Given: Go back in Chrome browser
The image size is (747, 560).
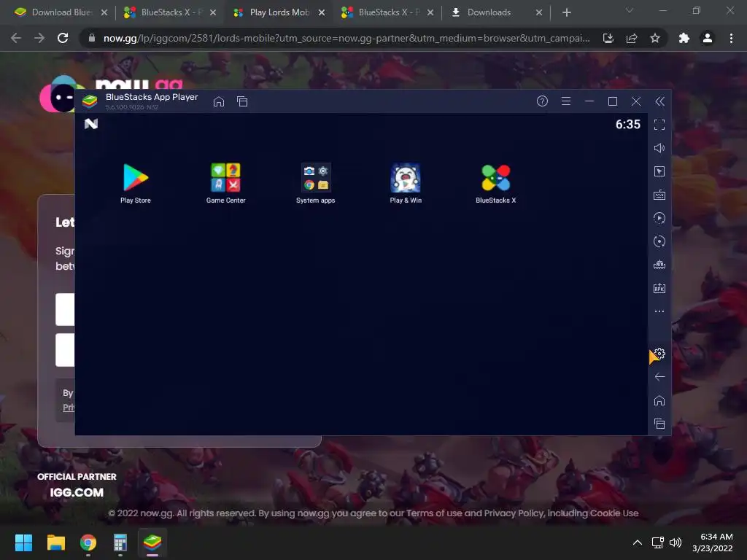Looking at the screenshot, I should pos(16,38).
